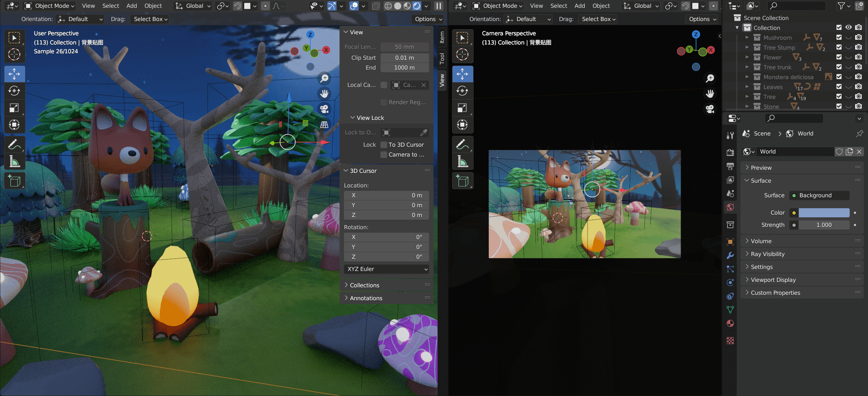Open the Modifiers wrench properties tab

(730, 255)
